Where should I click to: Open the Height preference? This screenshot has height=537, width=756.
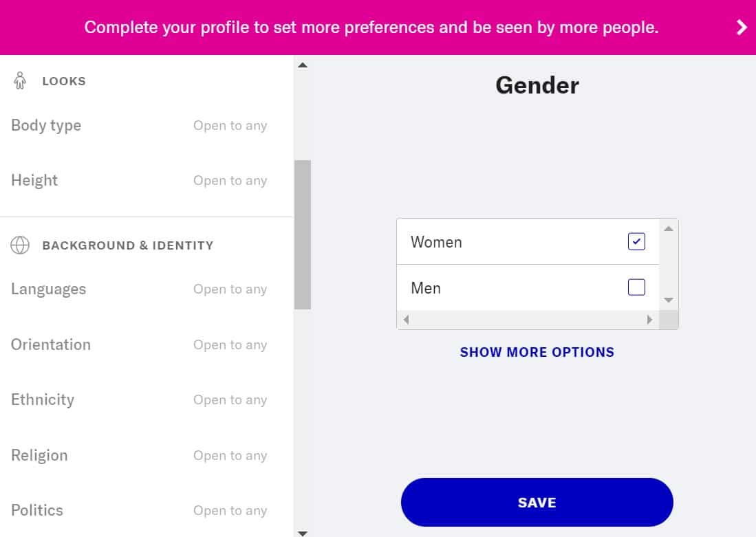pyautogui.click(x=139, y=180)
